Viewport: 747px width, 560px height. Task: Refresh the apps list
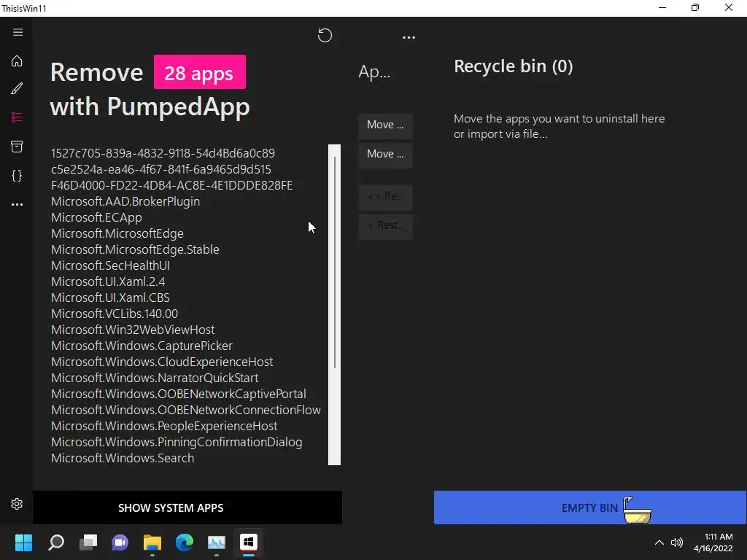click(325, 35)
